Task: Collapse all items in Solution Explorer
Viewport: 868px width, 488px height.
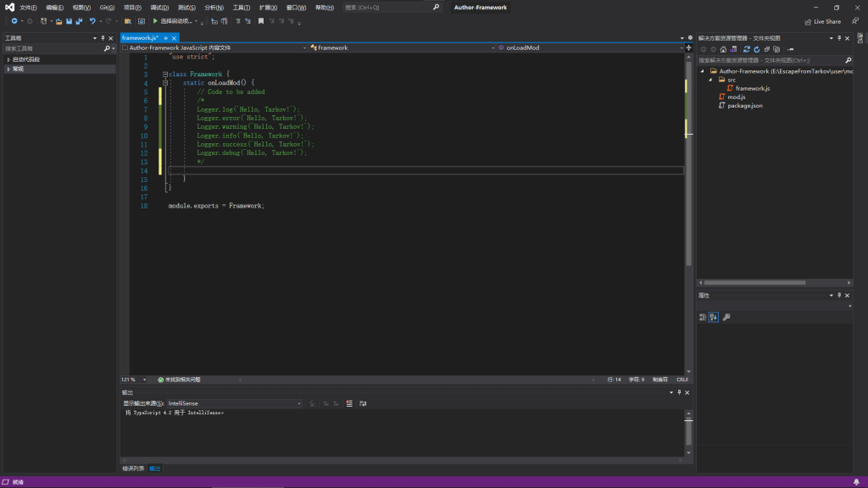Action: (x=766, y=49)
